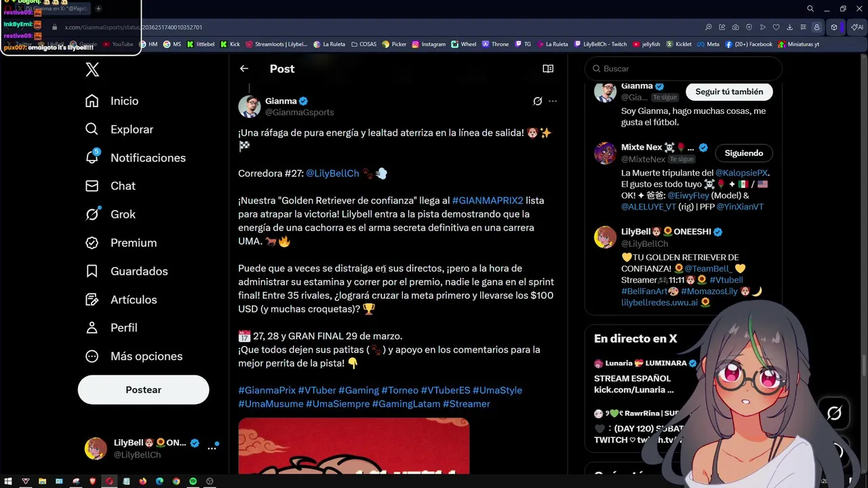Open the post's more options ellipsis
Viewport: 868px width, 488px height.
click(x=553, y=101)
